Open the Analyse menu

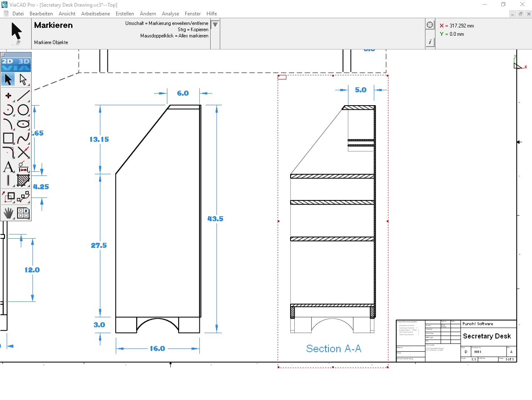coord(170,13)
